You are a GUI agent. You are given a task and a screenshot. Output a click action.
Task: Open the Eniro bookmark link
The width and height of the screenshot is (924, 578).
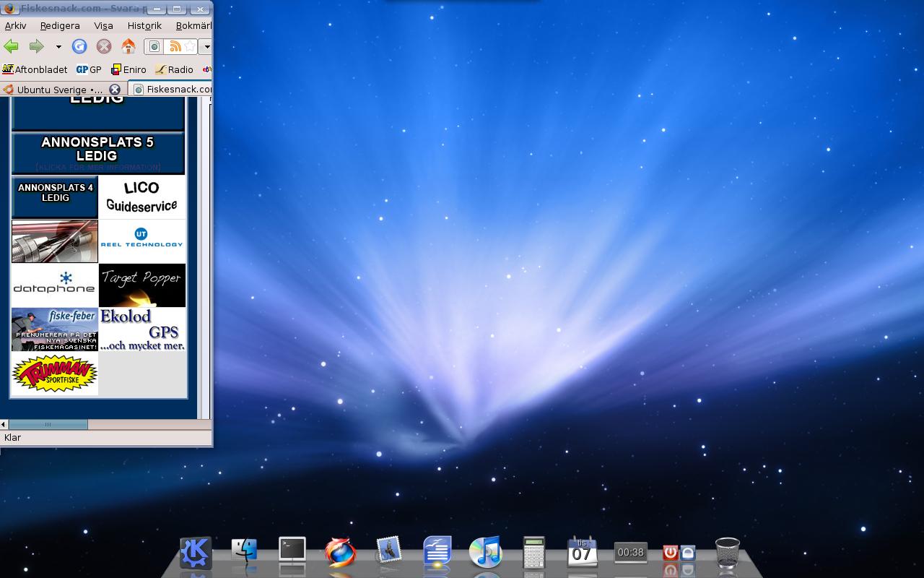(x=128, y=69)
